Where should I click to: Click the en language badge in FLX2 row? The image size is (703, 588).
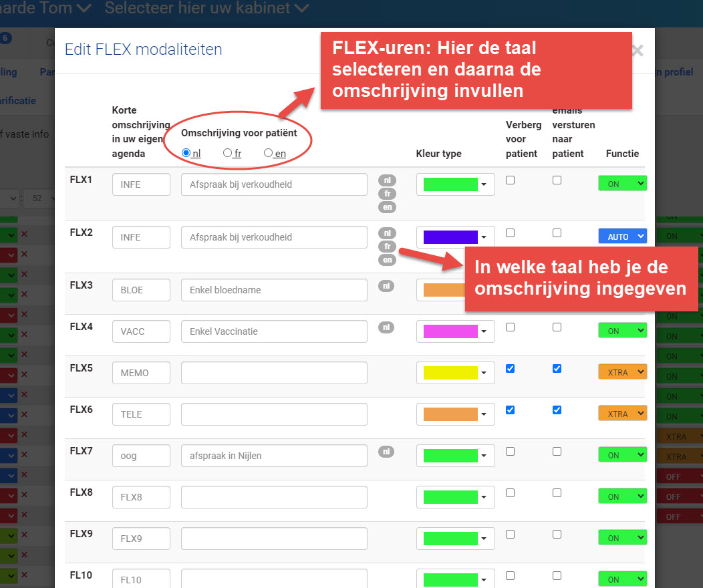(387, 260)
